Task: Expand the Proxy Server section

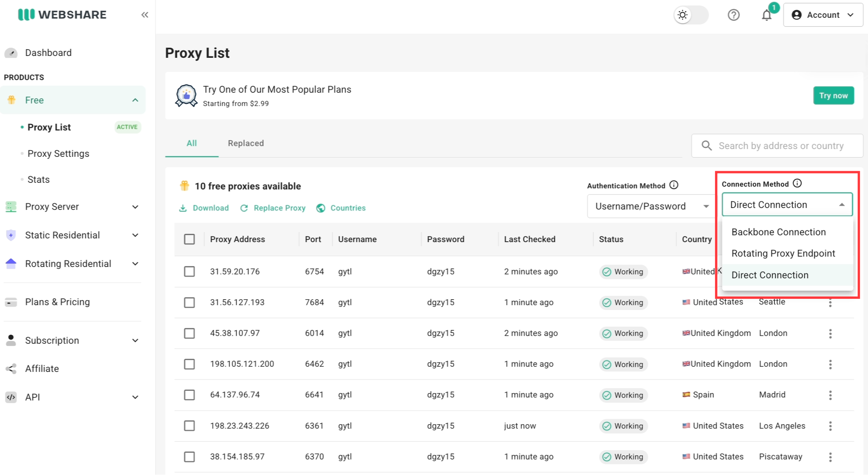Action: 135,207
